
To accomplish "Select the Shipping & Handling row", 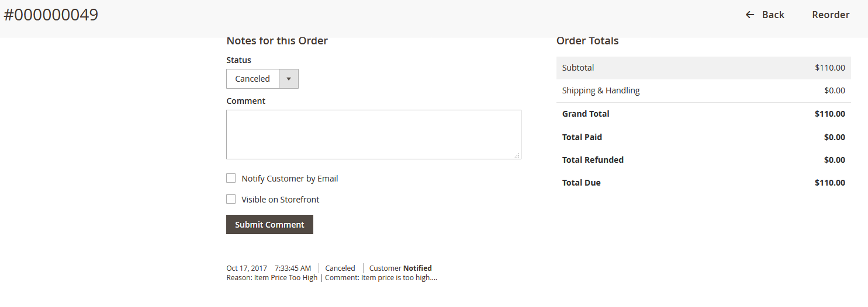I will [703, 90].
